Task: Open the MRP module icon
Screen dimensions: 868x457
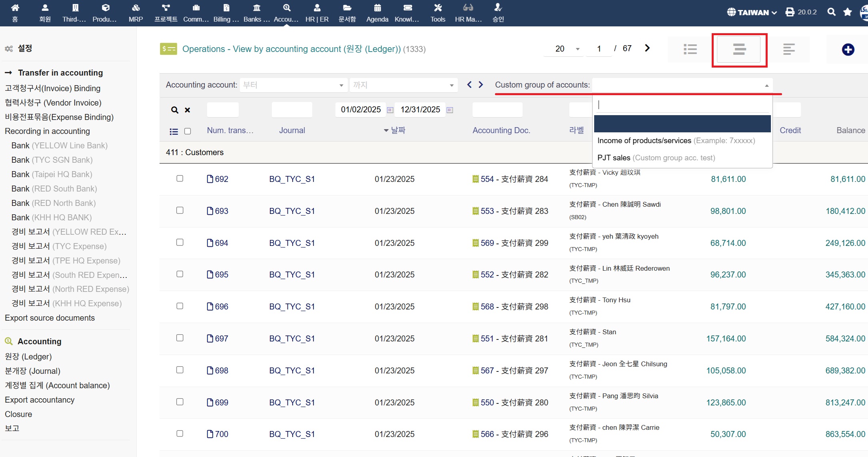Action: point(136,8)
